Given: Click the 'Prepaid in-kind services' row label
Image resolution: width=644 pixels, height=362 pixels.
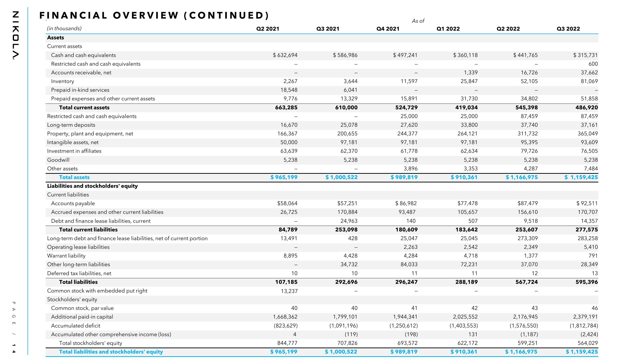Looking at the screenshot, I should coord(80,90).
